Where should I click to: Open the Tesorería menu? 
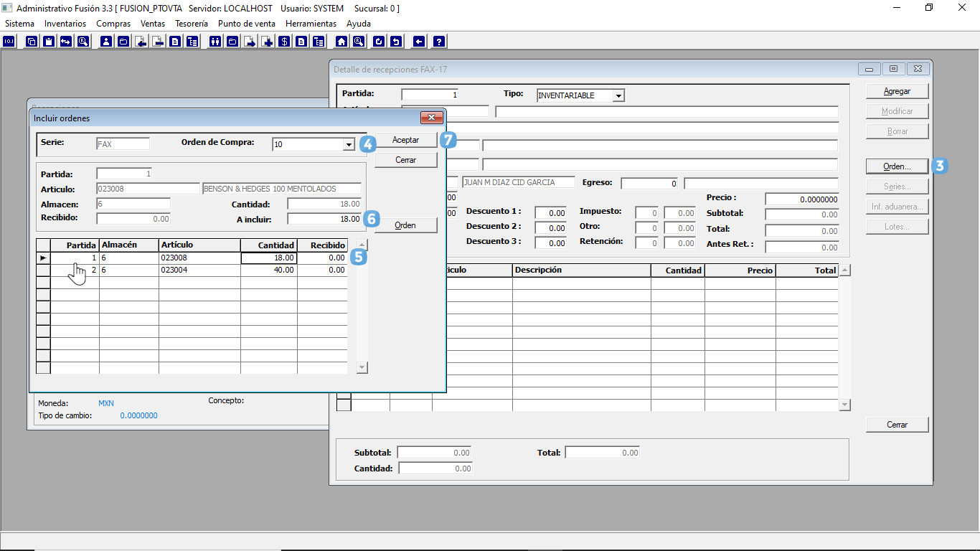pos(192,24)
